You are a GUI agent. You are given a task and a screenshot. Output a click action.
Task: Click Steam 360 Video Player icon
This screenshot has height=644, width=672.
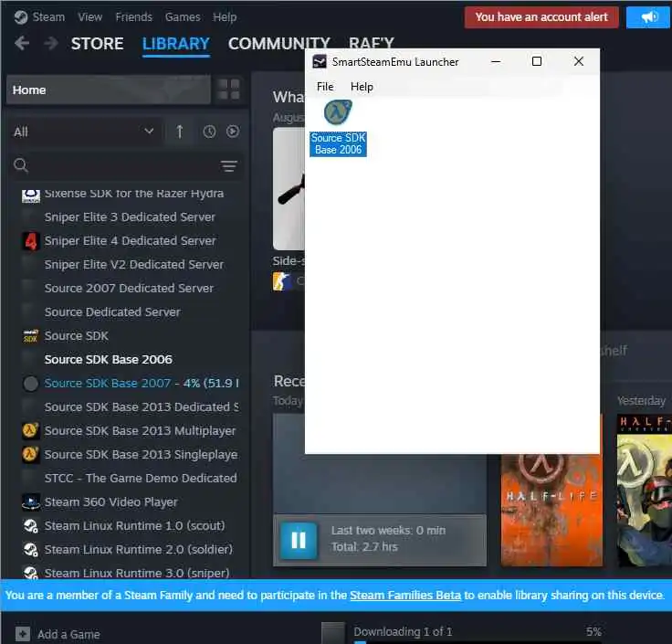coord(31,502)
